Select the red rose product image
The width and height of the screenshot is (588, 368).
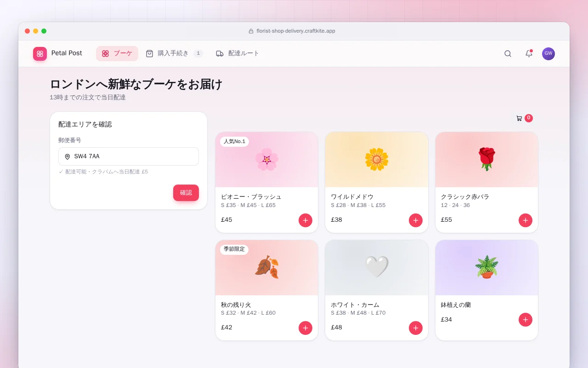(486, 160)
